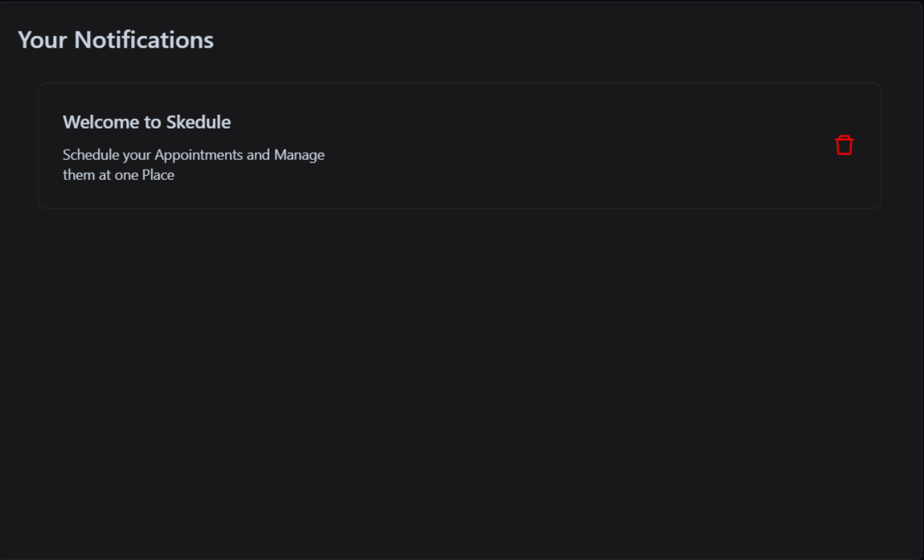Delete the Welcome to Skedule notification
The image size is (924, 560).
click(x=844, y=145)
